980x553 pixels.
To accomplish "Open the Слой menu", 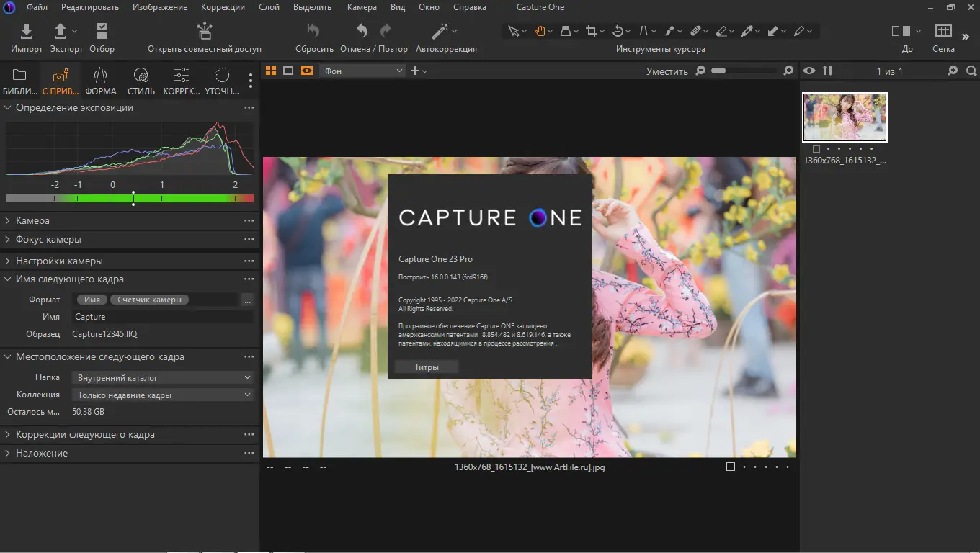I will tap(269, 7).
